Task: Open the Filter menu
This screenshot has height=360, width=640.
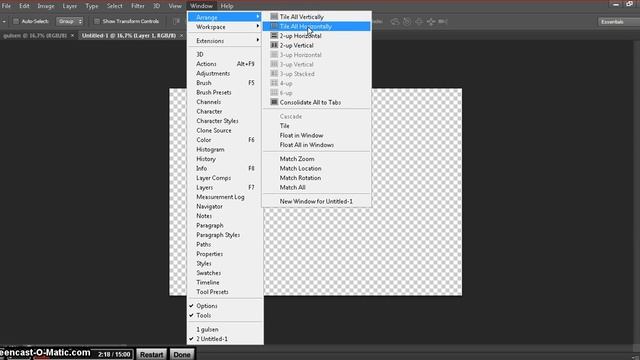Action: pos(138,6)
